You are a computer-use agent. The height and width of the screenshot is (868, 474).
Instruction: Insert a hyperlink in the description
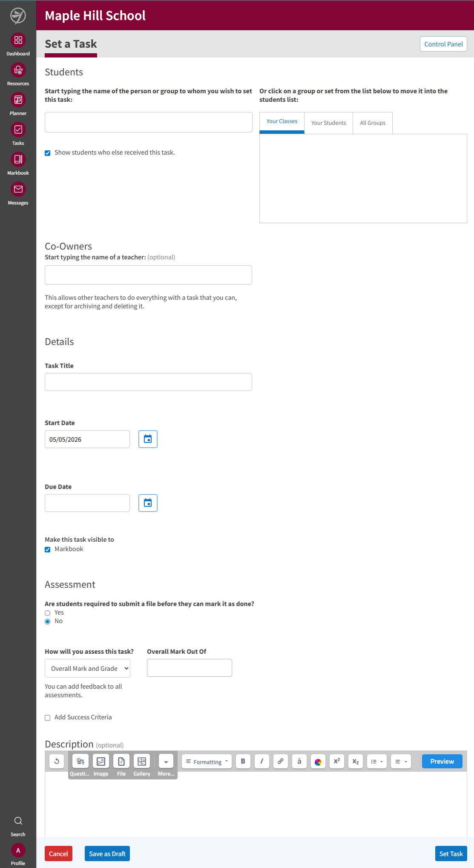281,762
